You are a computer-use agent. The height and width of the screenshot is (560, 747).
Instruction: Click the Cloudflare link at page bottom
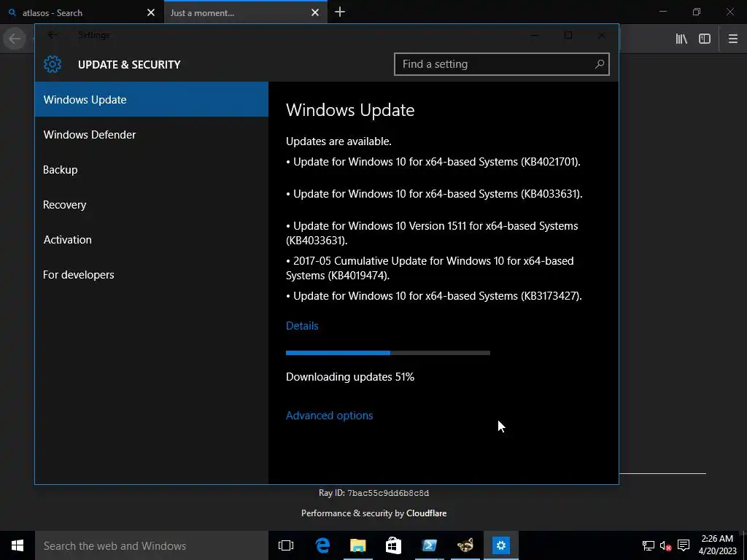coord(426,513)
